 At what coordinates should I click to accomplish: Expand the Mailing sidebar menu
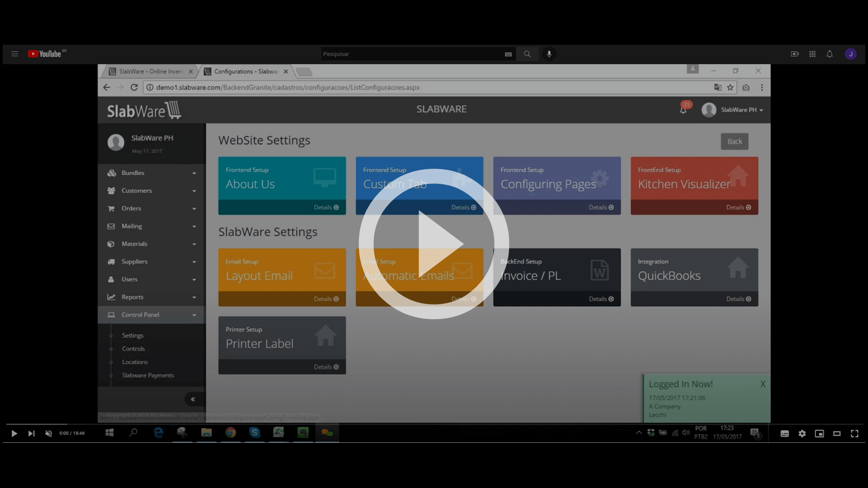pyautogui.click(x=151, y=226)
